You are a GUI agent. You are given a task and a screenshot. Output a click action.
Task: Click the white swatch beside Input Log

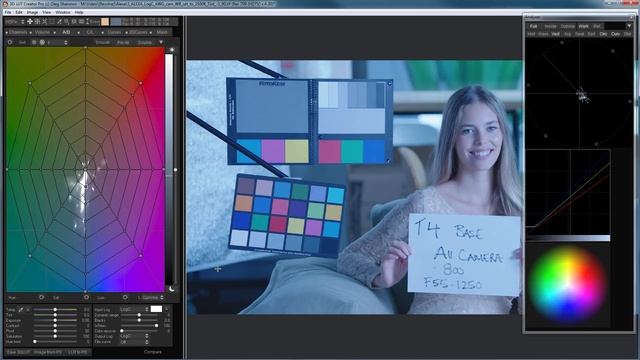(x=156, y=309)
